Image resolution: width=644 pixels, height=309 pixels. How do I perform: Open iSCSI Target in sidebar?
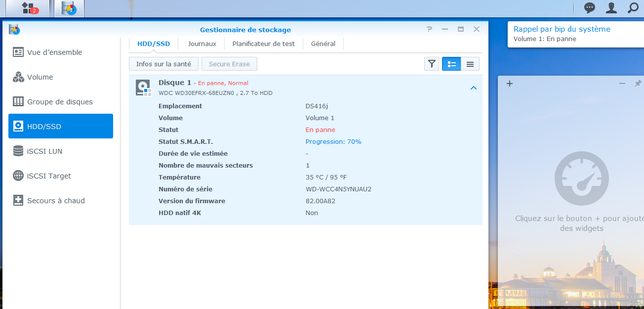click(61, 176)
